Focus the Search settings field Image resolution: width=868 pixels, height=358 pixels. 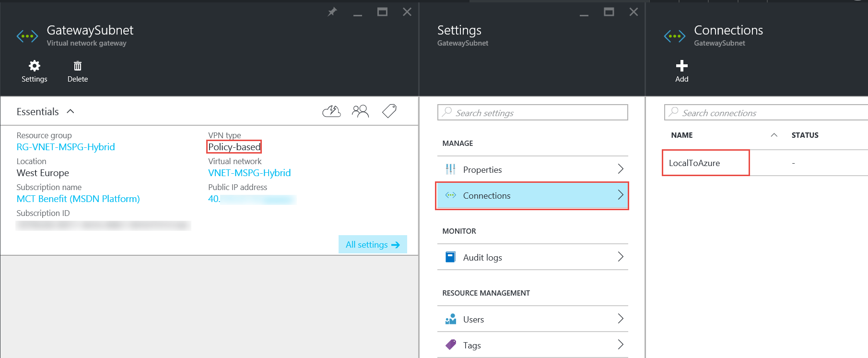533,112
